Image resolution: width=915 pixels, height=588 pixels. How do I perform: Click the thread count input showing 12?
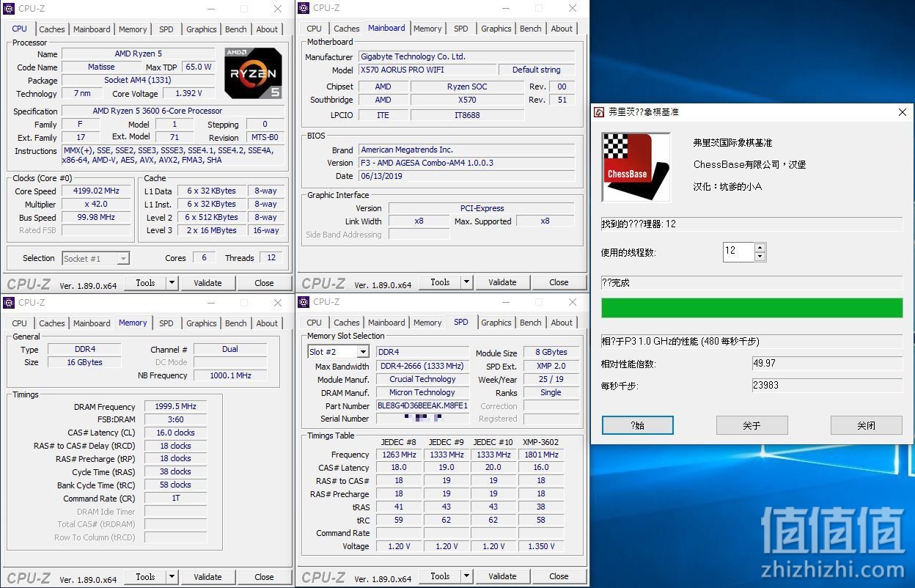[x=738, y=251]
